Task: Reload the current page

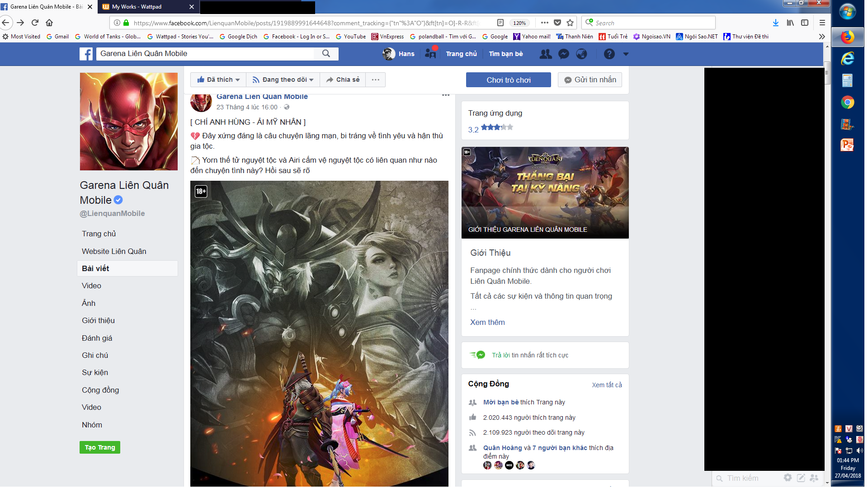Action: (x=35, y=23)
